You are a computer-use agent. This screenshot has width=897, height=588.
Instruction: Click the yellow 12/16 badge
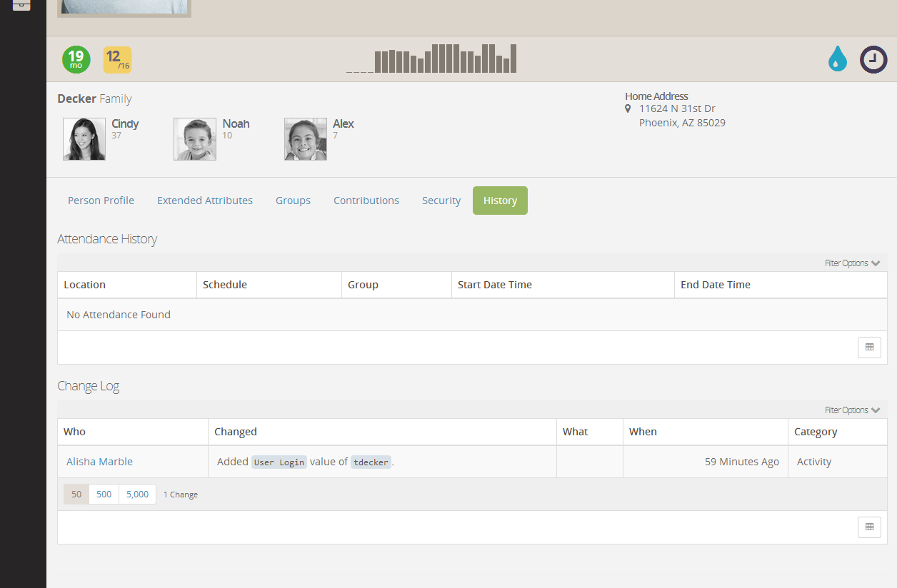point(117,60)
